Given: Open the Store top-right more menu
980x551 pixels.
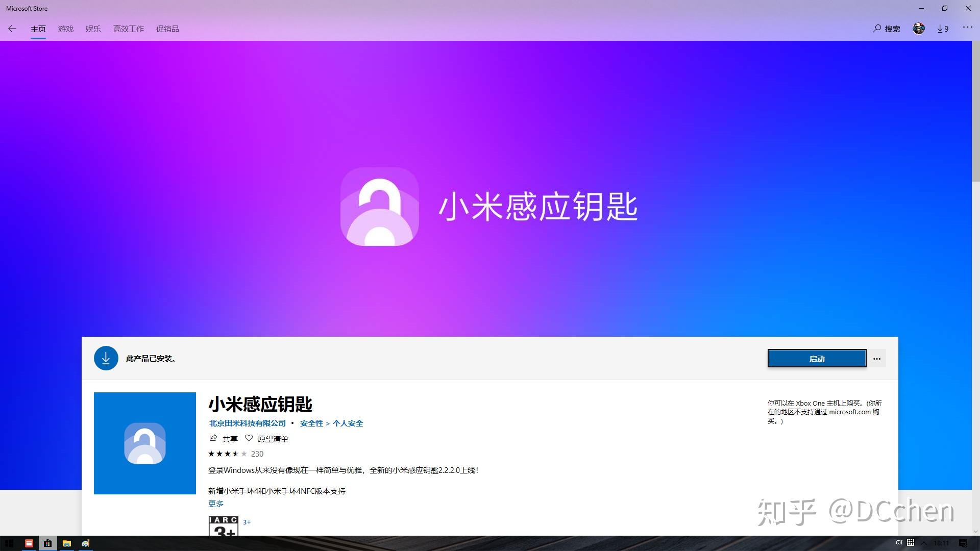Looking at the screenshot, I should tap(968, 28).
